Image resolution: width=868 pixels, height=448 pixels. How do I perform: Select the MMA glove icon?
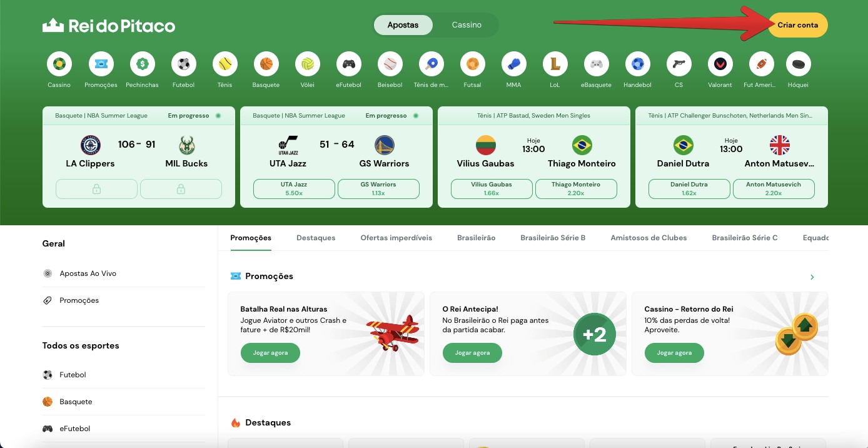coord(514,64)
